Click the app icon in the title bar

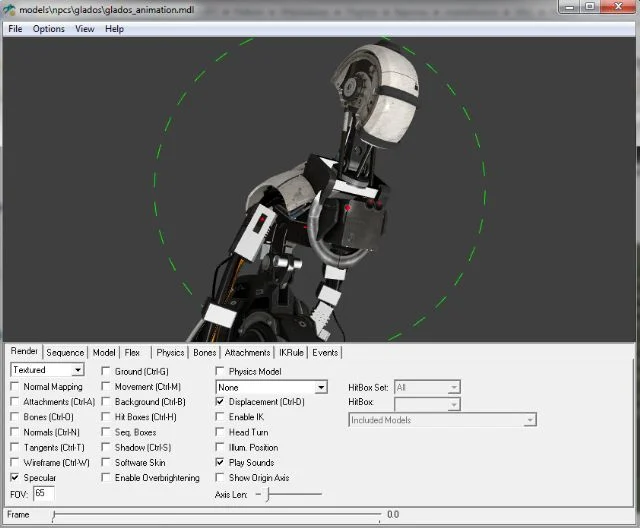(x=9, y=9)
